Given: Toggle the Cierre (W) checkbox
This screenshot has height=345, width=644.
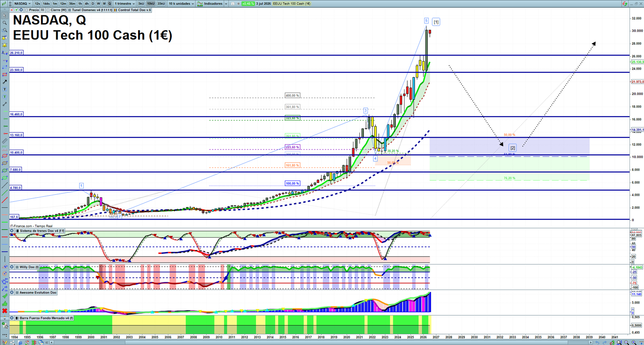Looking at the screenshot, I should (48, 10).
